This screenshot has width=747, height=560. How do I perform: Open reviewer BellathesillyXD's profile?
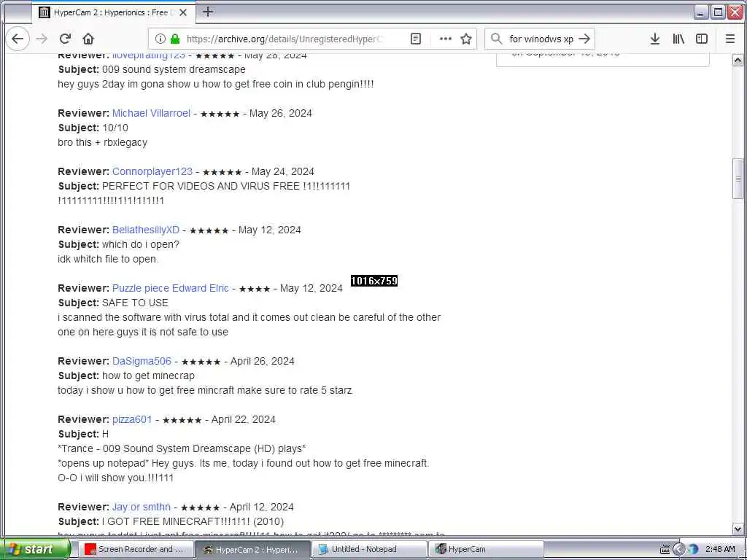coord(146,230)
